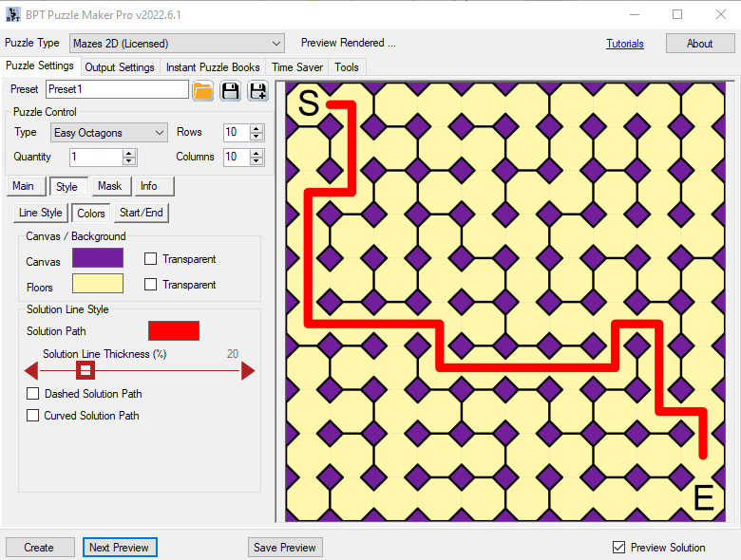The width and height of the screenshot is (741, 560).
Task: Open the preset folder icon
Action: coord(202,90)
